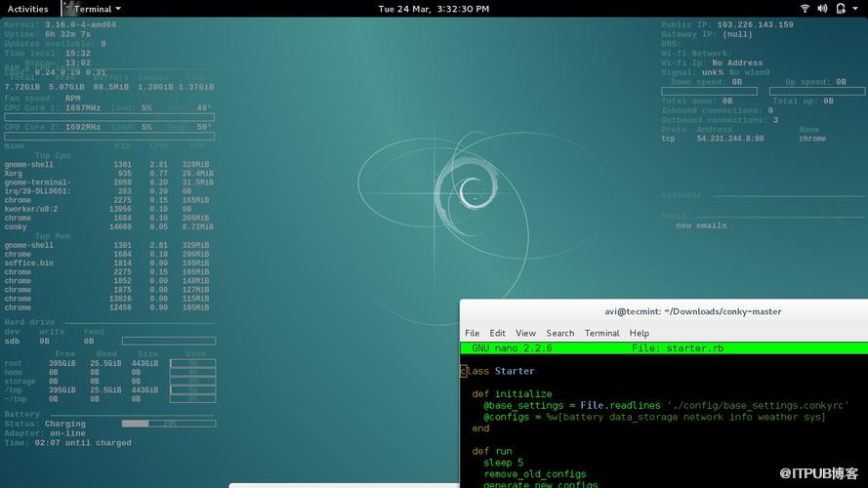The width and height of the screenshot is (868, 488).
Task: Click the root filesystem usage row
Action: pos(109,363)
